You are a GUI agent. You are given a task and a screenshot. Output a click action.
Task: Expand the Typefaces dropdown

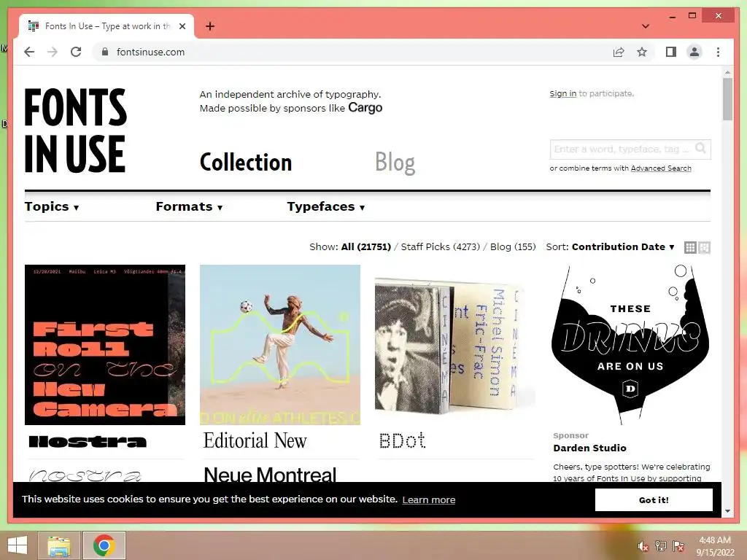(x=326, y=206)
